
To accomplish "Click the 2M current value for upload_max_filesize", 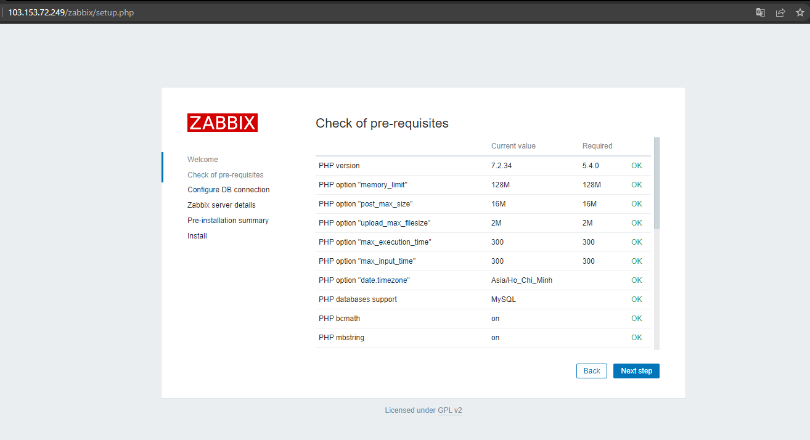I will tap(496, 223).
